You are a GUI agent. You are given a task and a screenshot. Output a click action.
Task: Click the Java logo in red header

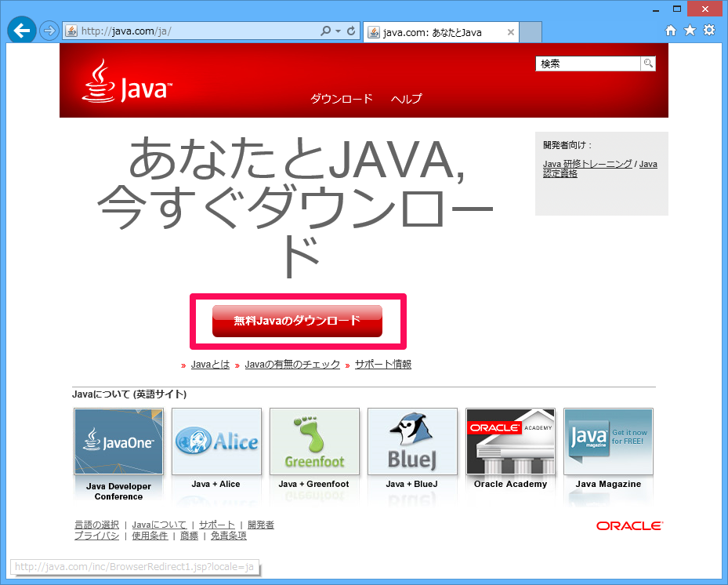tap(127, 82)
